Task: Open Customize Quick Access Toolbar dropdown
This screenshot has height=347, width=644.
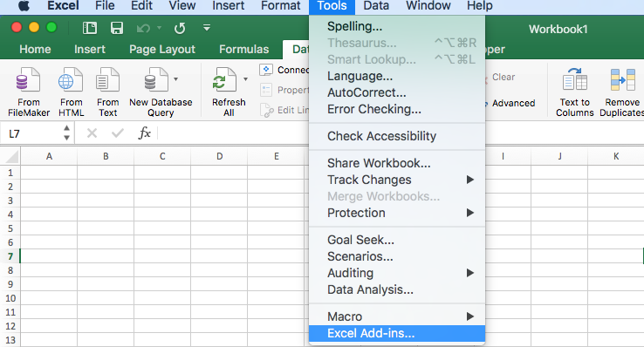Action: pos(207,28)
